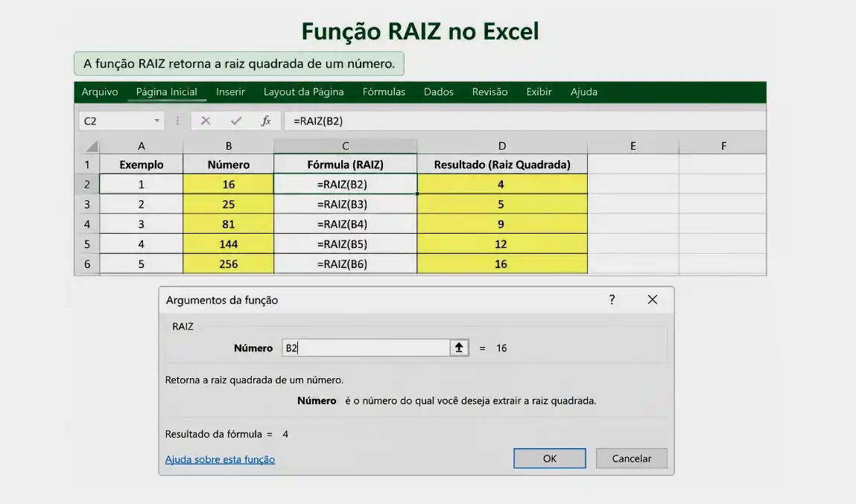
Task: Open the Fórmulas tab
Action: pos(384,92)
